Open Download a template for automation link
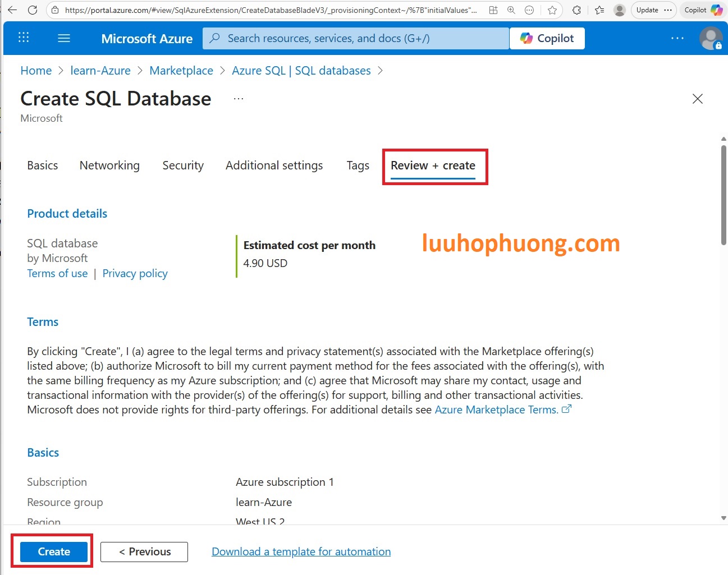 tap(301, 552)
